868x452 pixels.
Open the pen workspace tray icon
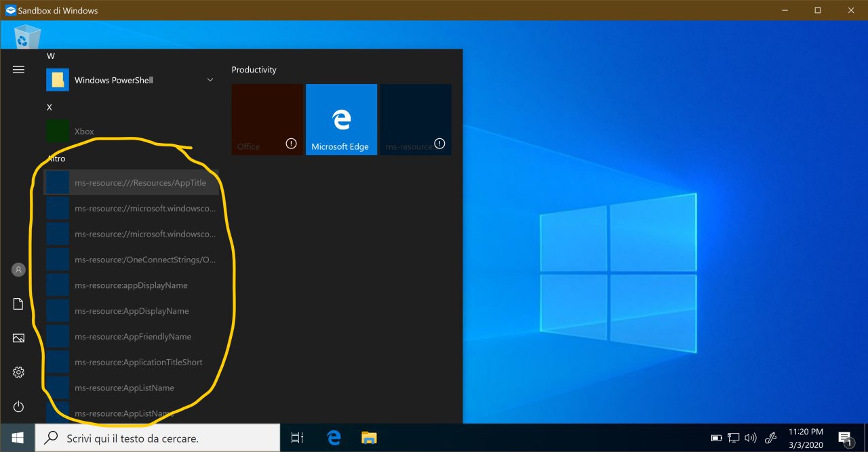(770, 438)
